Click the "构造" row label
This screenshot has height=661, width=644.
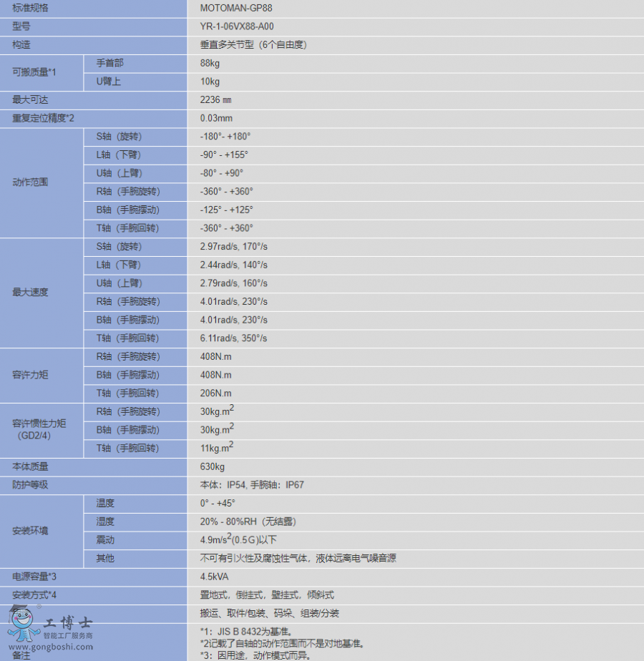pyautogui.click(x=21, y=44)
